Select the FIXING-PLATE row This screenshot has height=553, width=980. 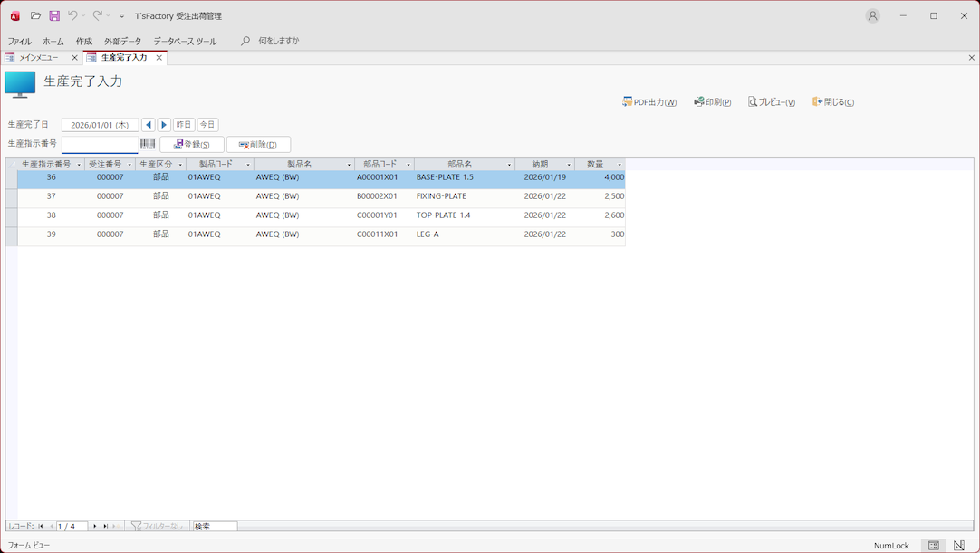click(x=441, y=196)
